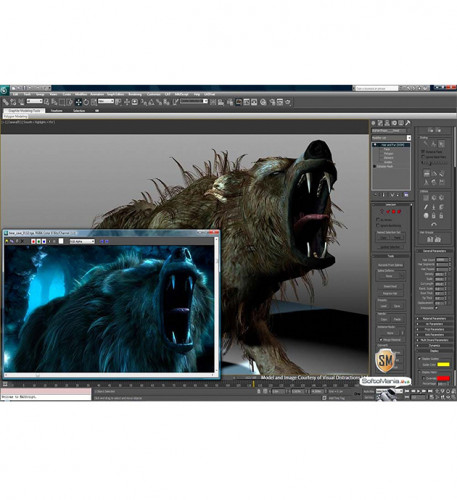Click Bind to Space Warp tool
Viewport: 457px width, 500px height.
[21, 102]
